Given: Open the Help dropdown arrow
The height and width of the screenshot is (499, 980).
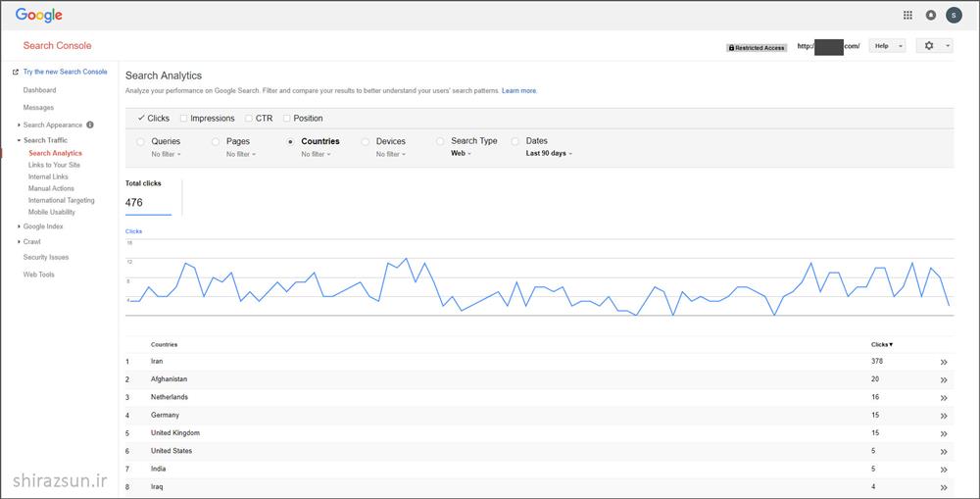Looking at the screenshot, I should tap(900, 46).
